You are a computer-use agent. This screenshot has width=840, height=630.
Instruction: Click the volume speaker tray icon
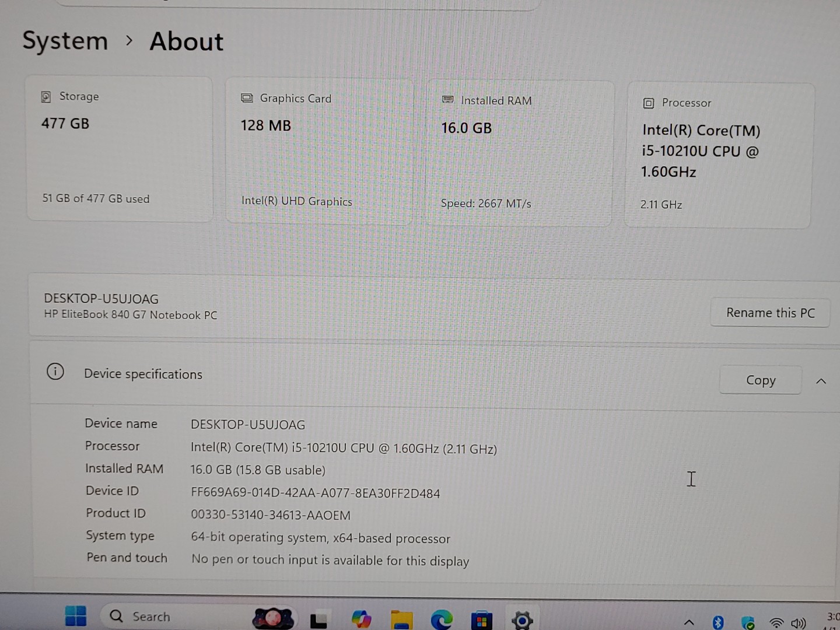coord(798,623)
